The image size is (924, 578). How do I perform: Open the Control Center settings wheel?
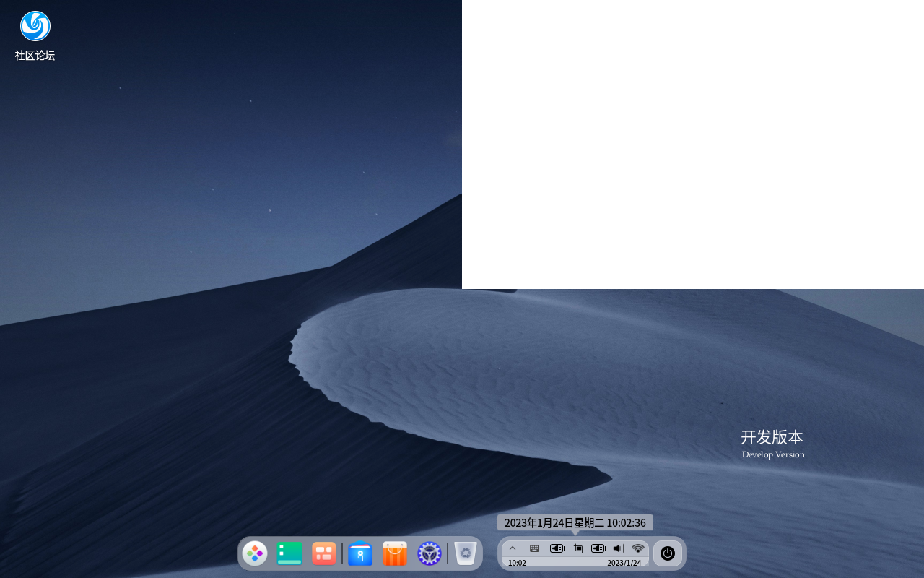(x=429, y=553)
